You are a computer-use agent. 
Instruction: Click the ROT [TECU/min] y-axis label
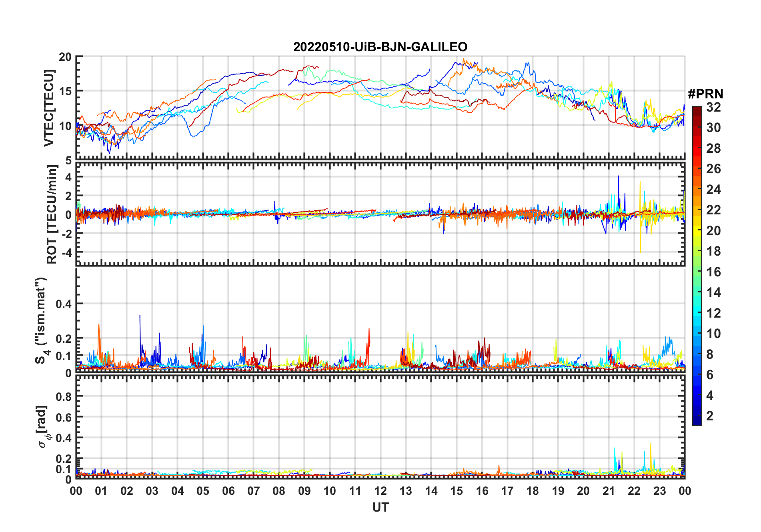[x=52, y=214]
